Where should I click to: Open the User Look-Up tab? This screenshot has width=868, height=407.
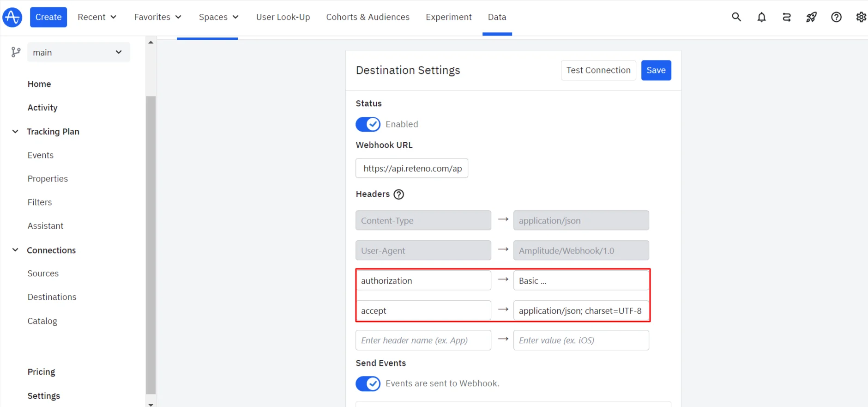[283, 17]
